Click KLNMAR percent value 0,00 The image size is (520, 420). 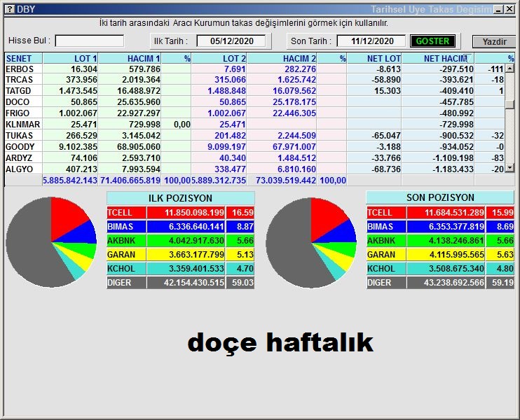[x=182, y=124]
